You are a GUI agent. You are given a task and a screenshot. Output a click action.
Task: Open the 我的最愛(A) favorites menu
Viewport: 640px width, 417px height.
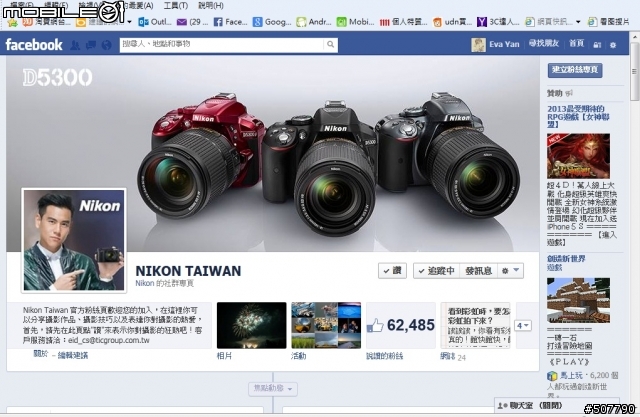pos(137,5)
